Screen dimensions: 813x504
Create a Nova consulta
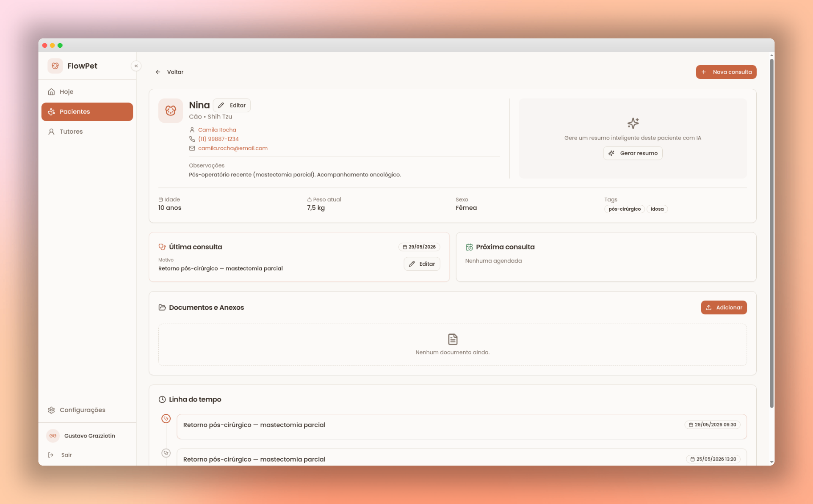tap(726, 72)
